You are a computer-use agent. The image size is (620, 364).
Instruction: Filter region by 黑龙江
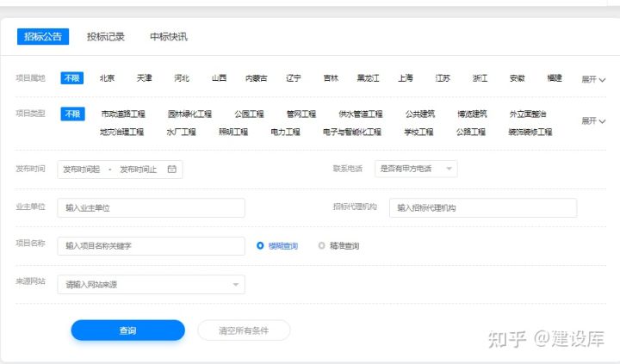click(x=369, y=78)
